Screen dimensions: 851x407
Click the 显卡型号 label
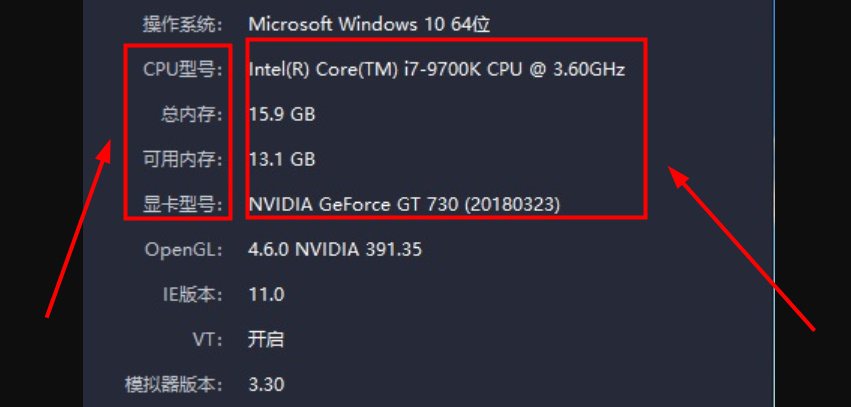pyautogui.click(x=181, y=204)
